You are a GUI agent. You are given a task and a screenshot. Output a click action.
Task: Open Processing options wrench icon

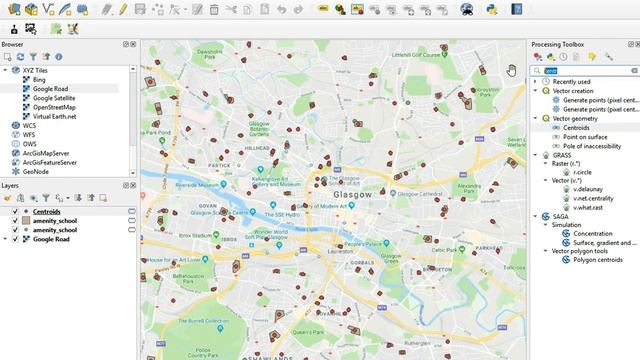609,57
